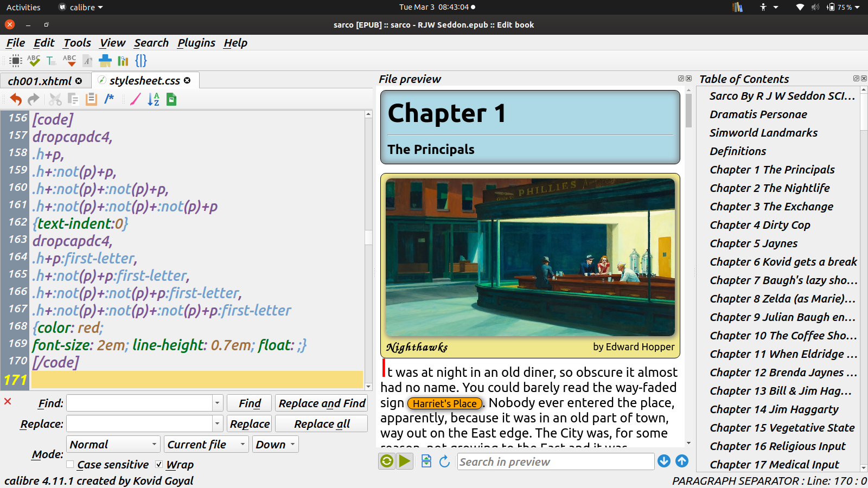Image resolution: width=868 pixels, height=488 pixels.
Task: Click the code editor vertical scrollbar handle
Action: 368,237
